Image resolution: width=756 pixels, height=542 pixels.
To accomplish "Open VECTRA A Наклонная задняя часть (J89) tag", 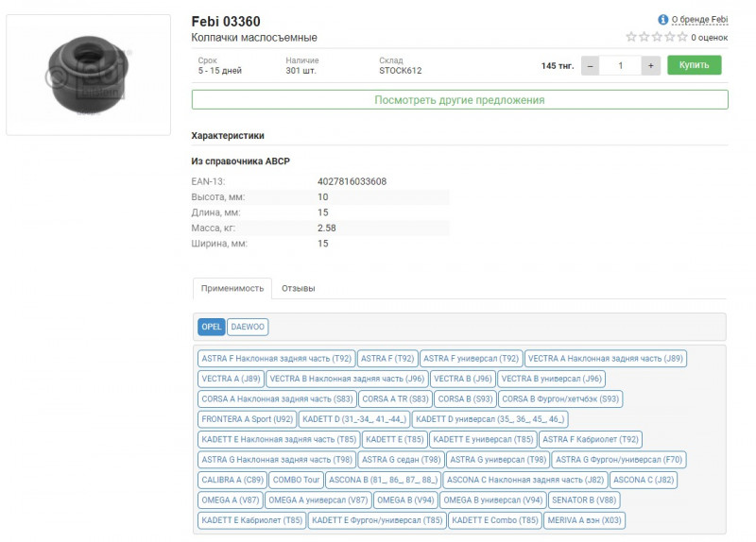I will (606, 359).
